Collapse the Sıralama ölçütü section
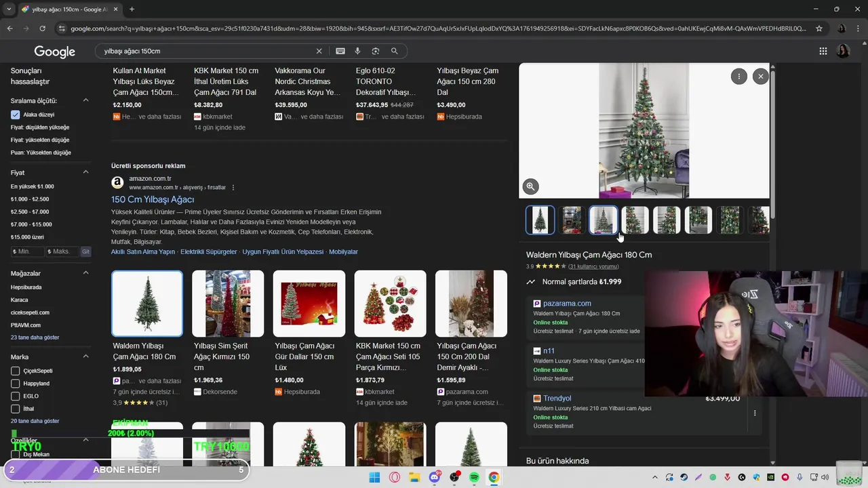This screenshot has width=868, height=488. pos(85,100)
